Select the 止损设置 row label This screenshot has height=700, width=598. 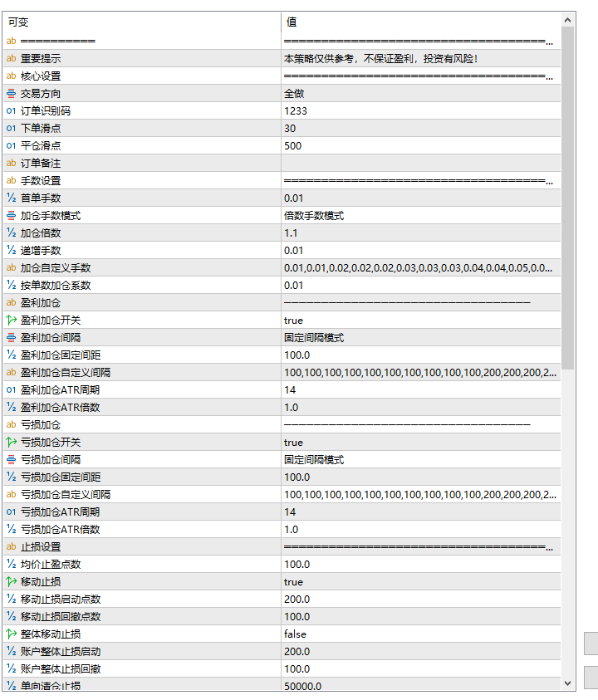click(x=41, y=547)
